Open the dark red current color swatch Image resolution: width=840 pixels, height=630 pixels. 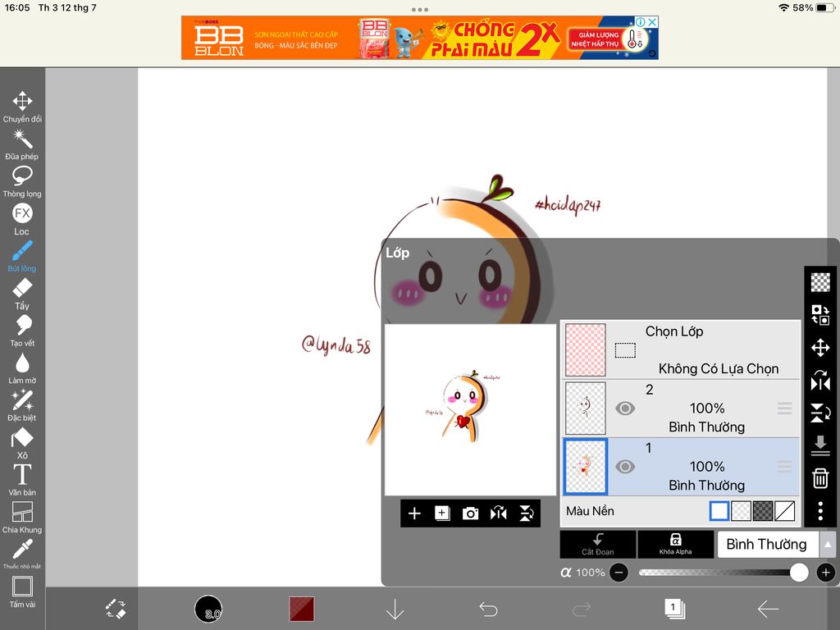(x=302, y=609)
